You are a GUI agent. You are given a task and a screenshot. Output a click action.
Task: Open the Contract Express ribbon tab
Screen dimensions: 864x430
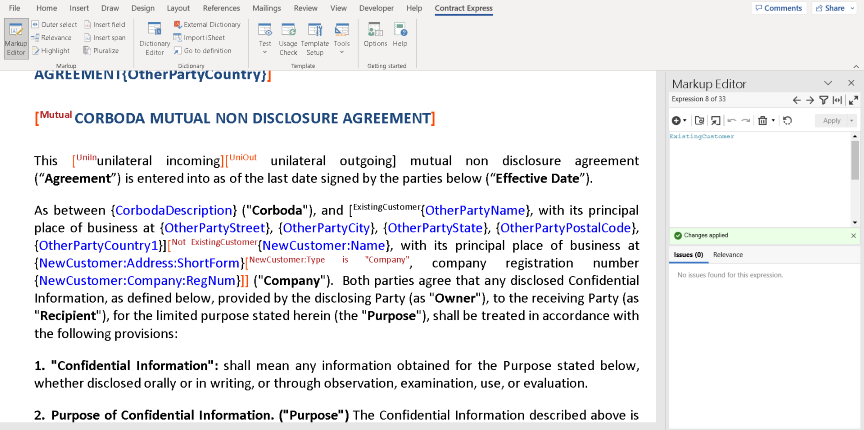[x=464, y=8]
